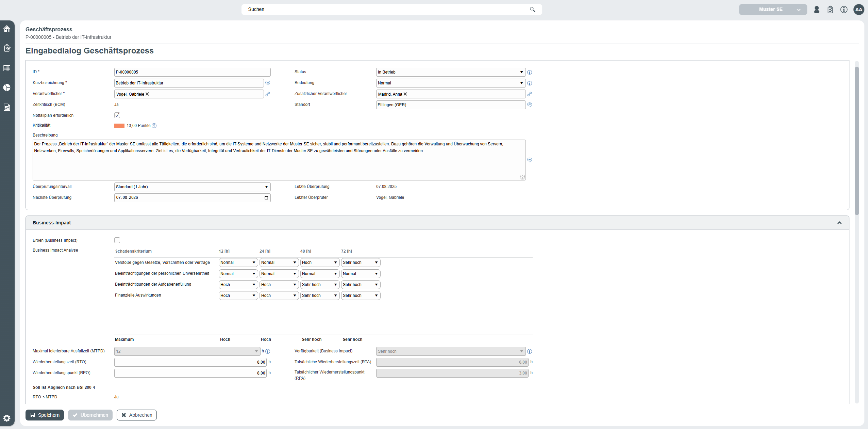Open comment icon next to Standort

pos(530,105)
